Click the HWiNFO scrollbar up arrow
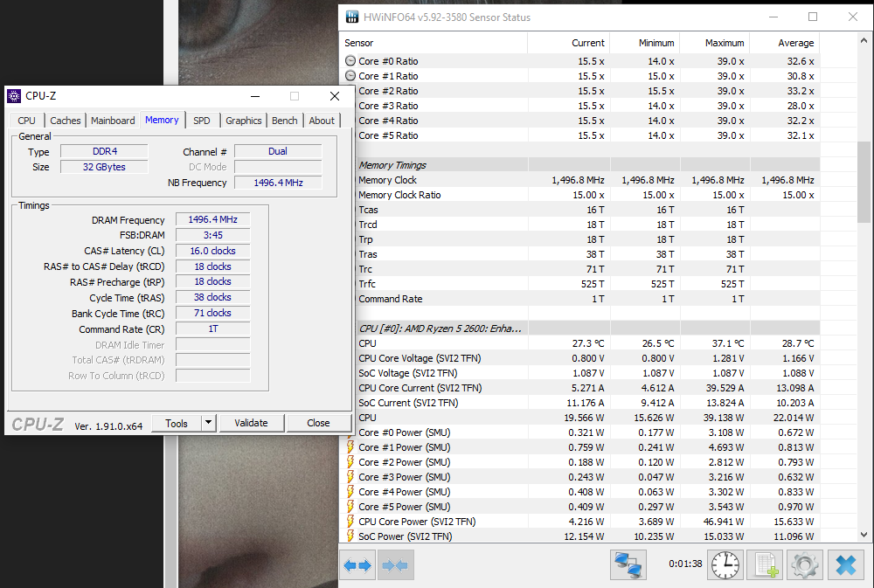874x588 pixels. [864, 41]
